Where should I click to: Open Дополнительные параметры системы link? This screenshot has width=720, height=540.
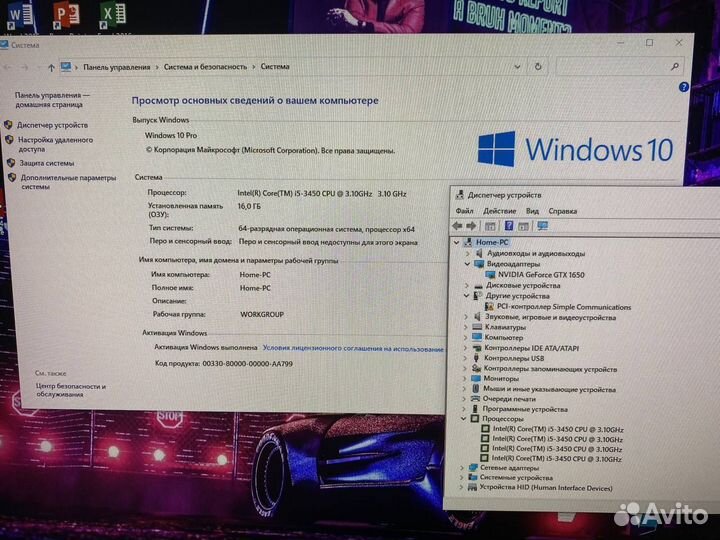tap(68, 182)
